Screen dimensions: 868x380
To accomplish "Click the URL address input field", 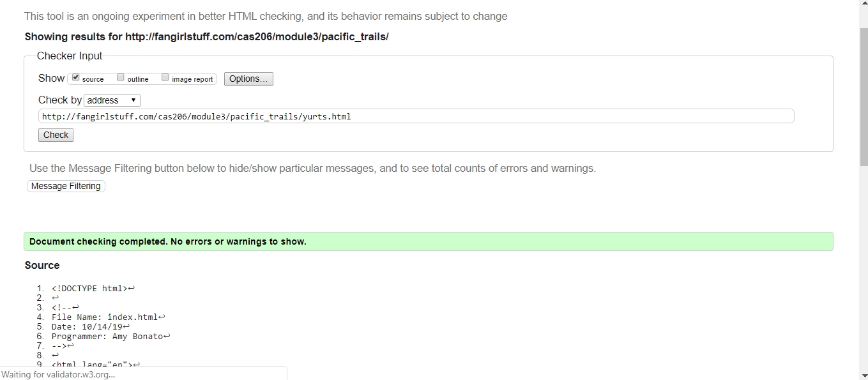I will click(416, 116).
